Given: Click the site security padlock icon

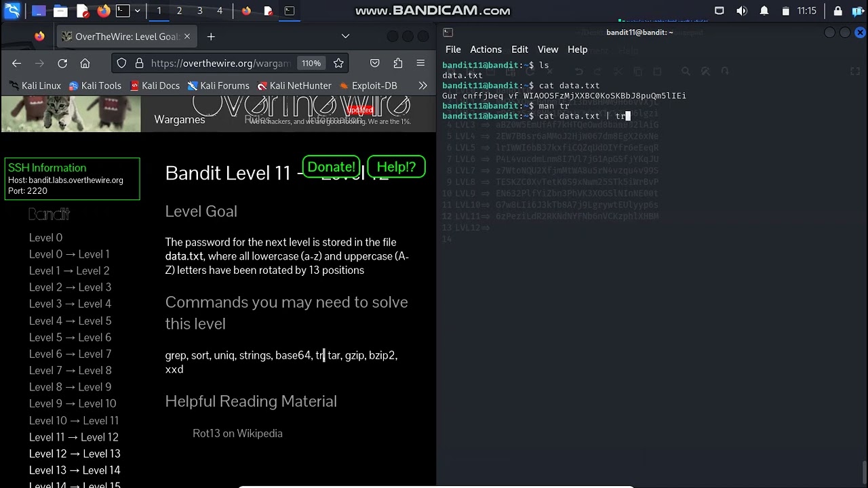Looking at the screenshot, I should (139, 63).
